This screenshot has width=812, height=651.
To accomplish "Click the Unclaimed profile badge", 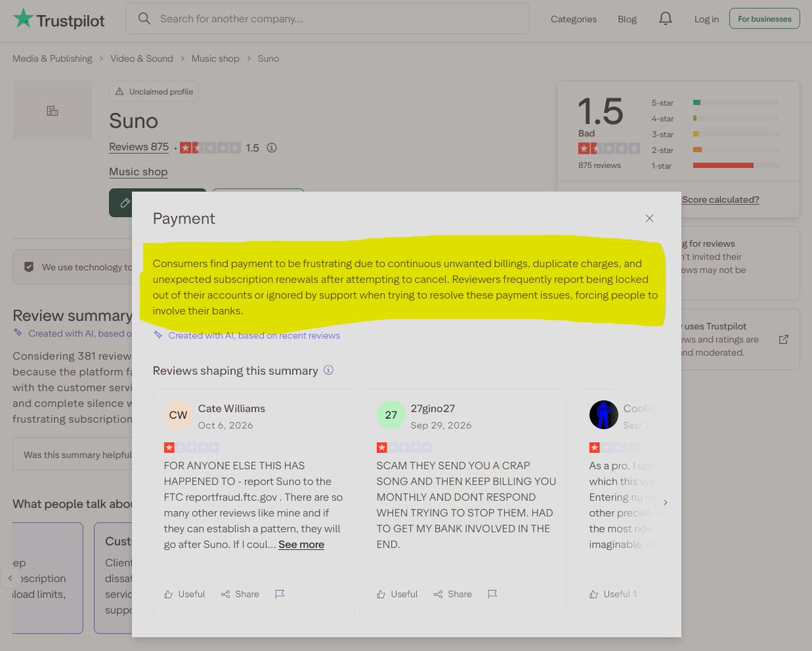I will (154, 91).
